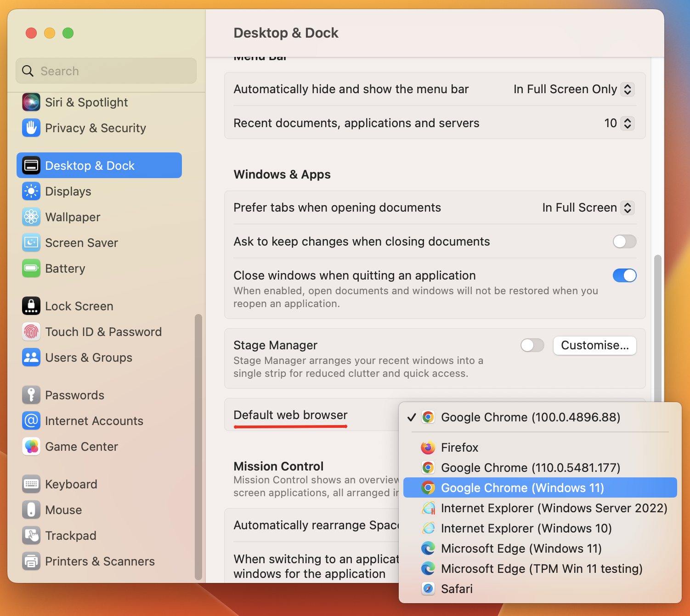Viewport: 690px width, 616px height.
Task: Open Touch ID & Password fingerprint icon
Action: click(31, 332)
